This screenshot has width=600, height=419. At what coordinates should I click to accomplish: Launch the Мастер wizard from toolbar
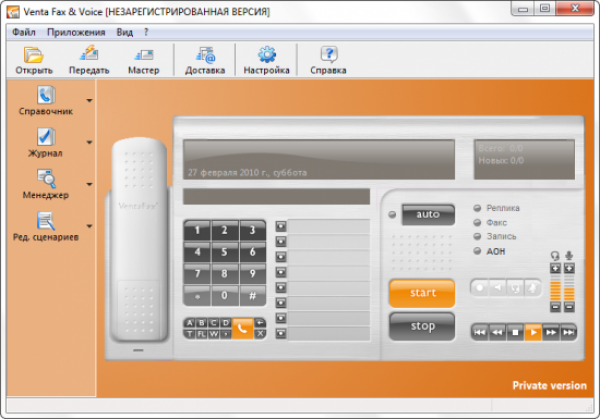143,60
